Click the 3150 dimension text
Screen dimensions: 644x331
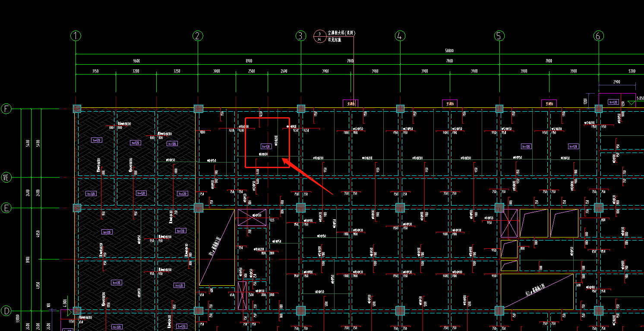96,71
